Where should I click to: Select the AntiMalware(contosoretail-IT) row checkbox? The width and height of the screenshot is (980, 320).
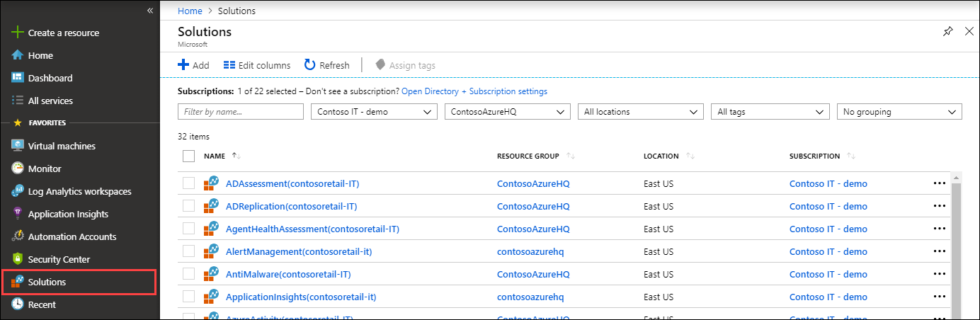188,274
